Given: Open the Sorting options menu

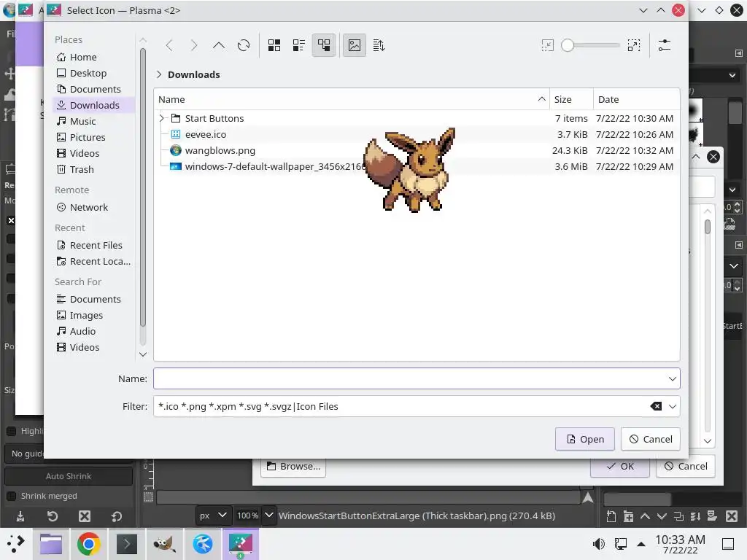Looking at the screenshot, I should [379, 45].
